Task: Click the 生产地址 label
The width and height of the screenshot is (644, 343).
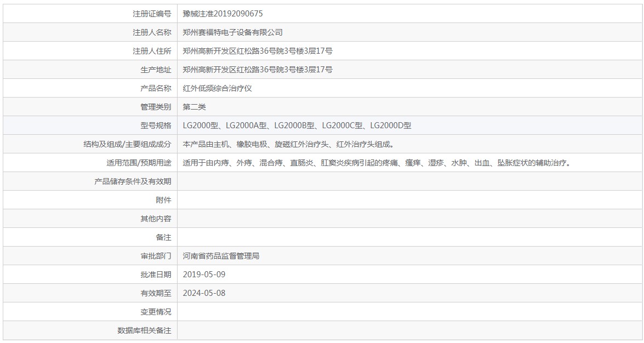Action: [x=156, y=70]
